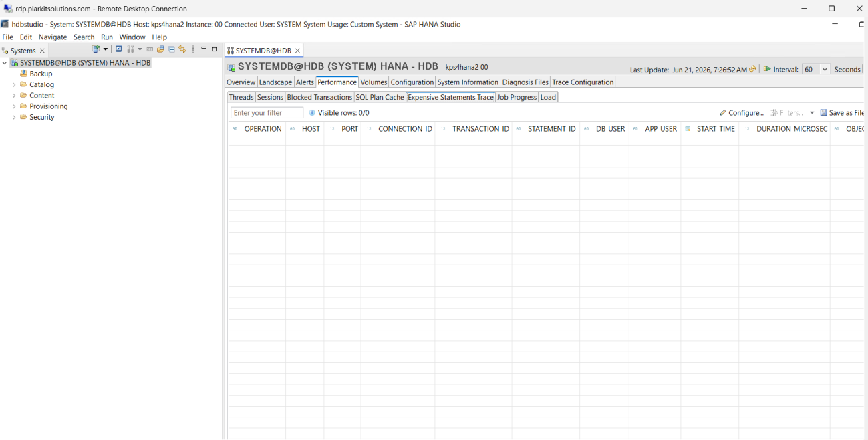Switch to the System Information tab
The image size is (868, 440).
point(468,82)
